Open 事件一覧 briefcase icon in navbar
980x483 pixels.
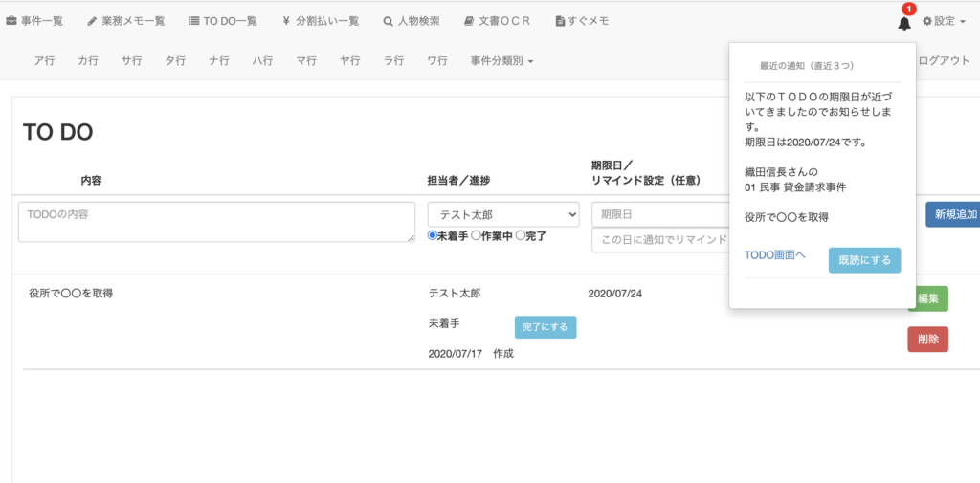pyautogui.click(x=12, y=21)
